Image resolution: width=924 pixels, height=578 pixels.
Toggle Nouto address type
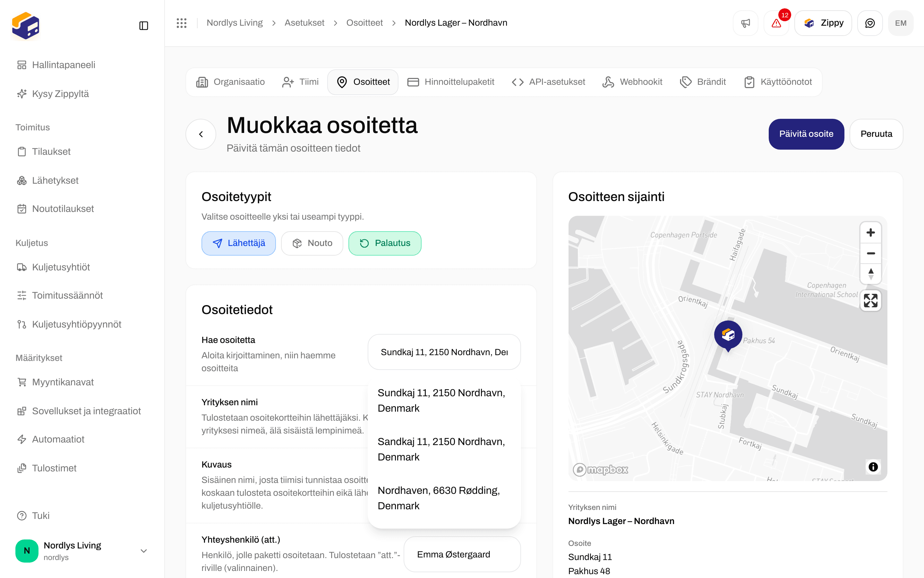[312, 243]
